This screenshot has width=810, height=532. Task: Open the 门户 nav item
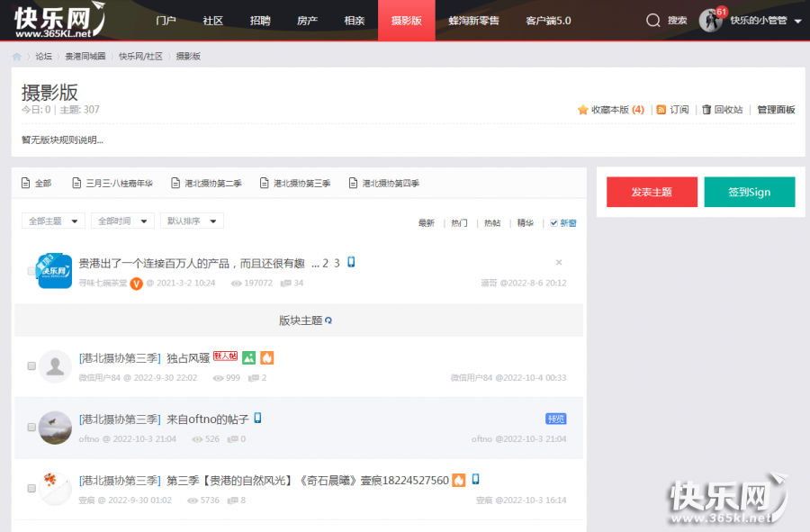pyautogui.click(x=166, y=21)
